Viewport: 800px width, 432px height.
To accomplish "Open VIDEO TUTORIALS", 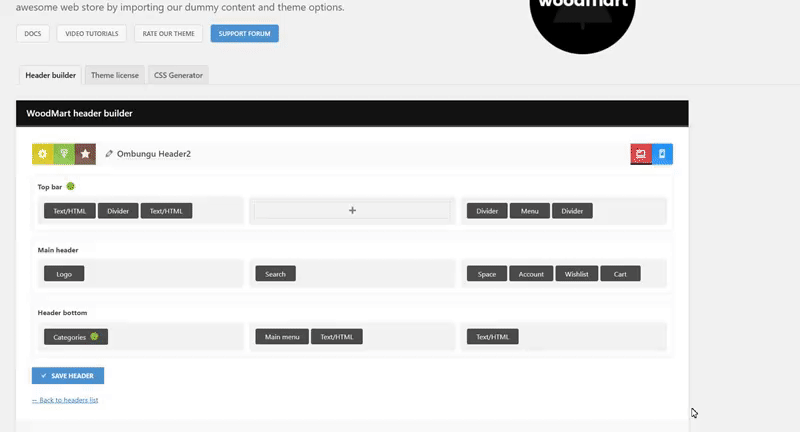I will point(92,34).
